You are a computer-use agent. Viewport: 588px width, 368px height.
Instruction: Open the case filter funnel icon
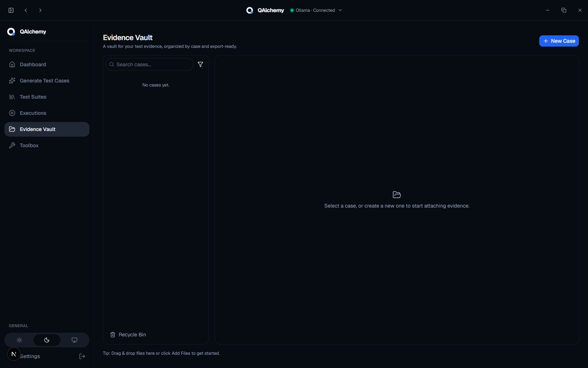coord(200,64)
